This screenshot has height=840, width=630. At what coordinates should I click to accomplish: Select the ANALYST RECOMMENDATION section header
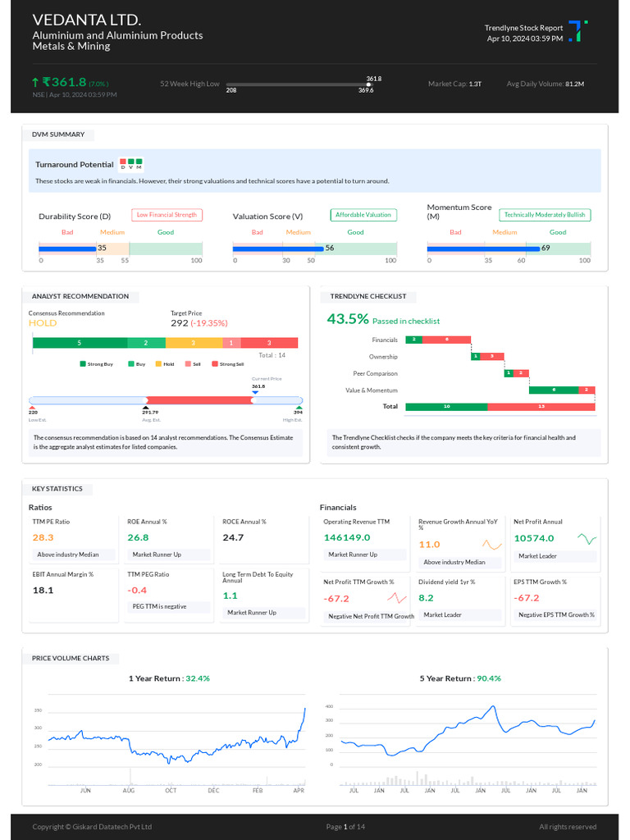click(80, 296)
